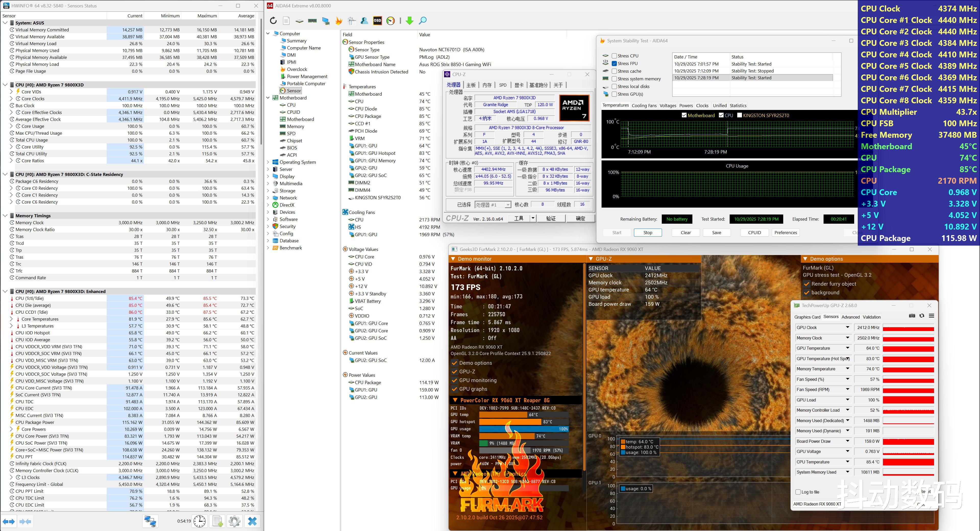Launch stability test via flame toolbar icon
980x531 pixels.
click(x=338, y=21)
